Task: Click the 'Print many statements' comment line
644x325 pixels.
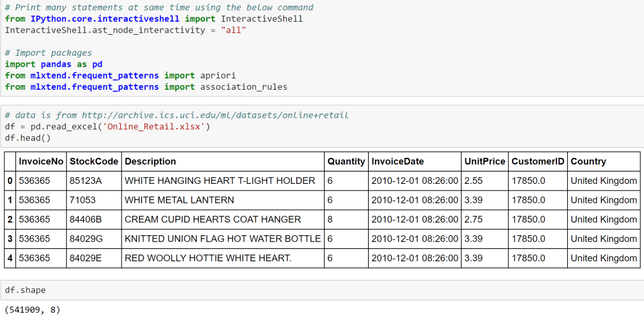Action: pyautogui.click(x=159, y=7)
